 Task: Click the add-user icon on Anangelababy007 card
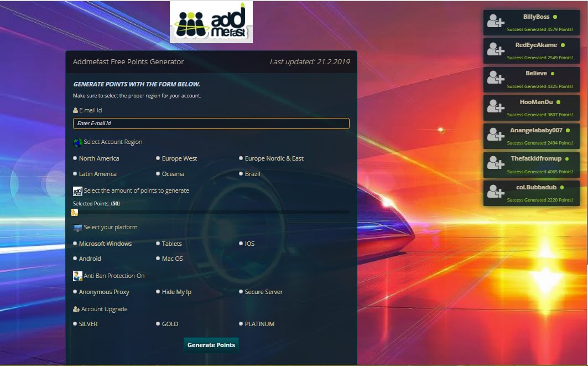tap(496, 135)
